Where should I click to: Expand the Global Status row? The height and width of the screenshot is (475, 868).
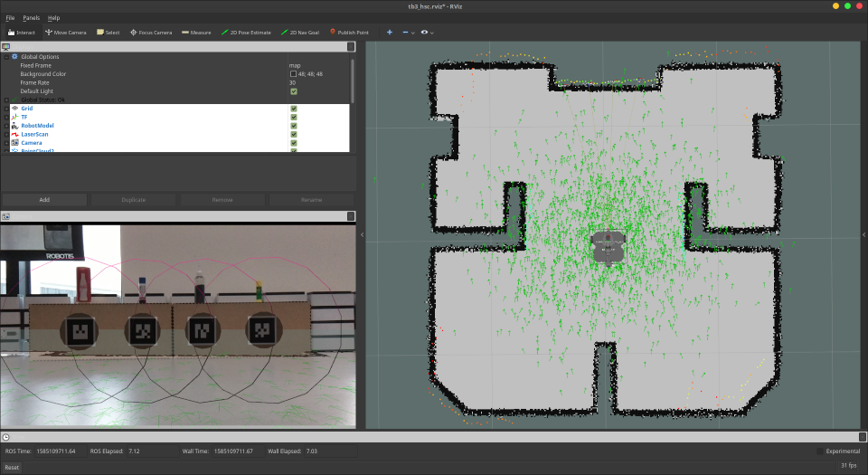click(x=6, y=100)
